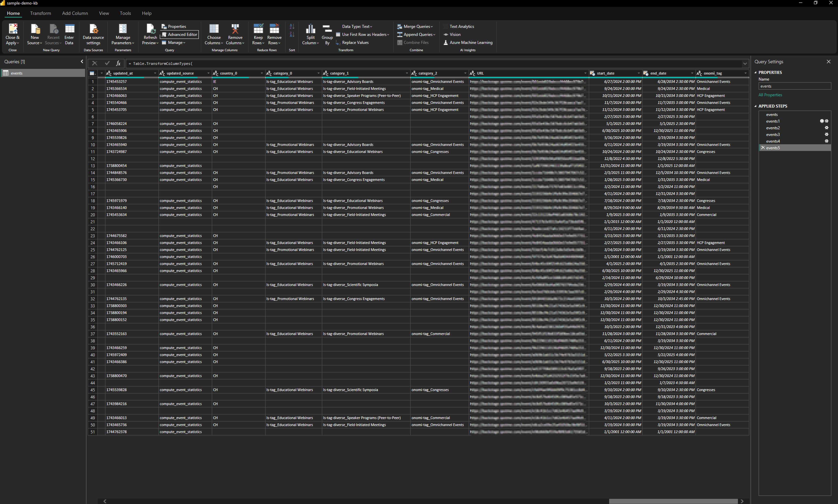
Task: Click the fx add-step icon
Action: click(118, 63)
